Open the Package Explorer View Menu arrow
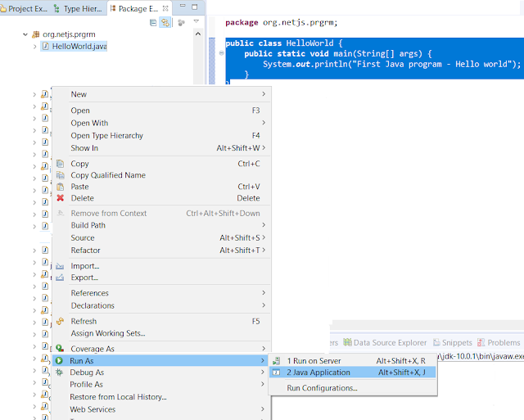This screenshot has height=420, width=524. pyautogui.click(x=196, y=22)
